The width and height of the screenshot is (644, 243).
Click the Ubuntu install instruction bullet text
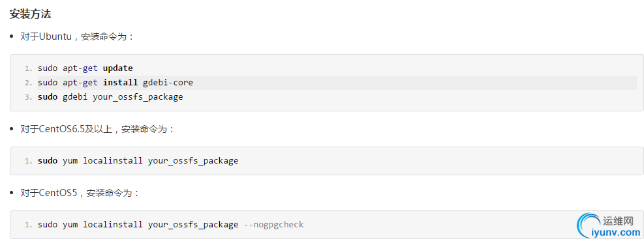click(x=77, y=36)
